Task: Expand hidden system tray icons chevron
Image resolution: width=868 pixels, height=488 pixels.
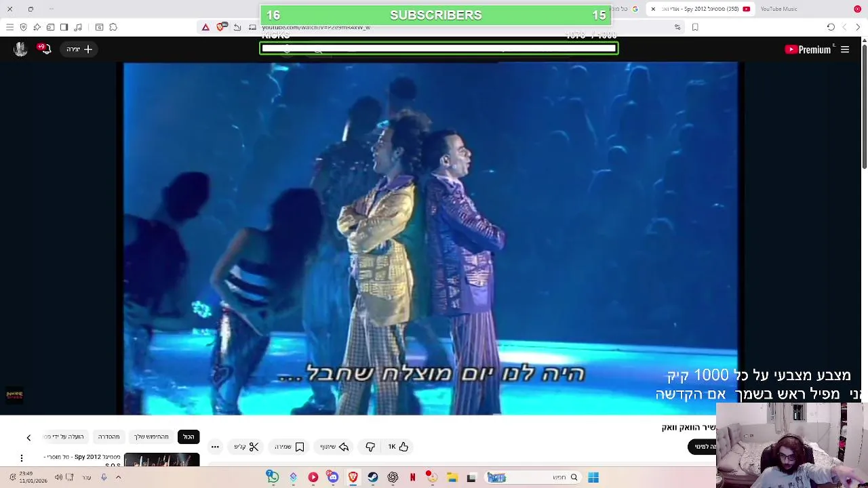Action: (x=119, y=477)
